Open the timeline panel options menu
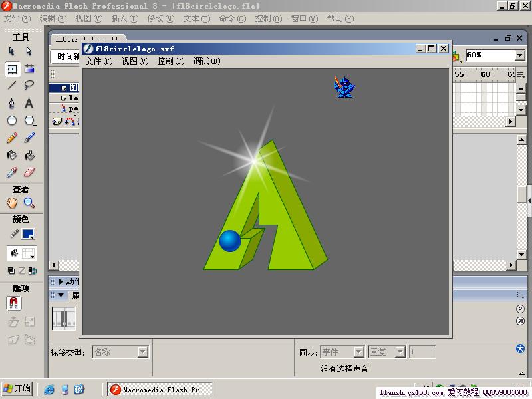532x399 pixels. tap(521, 74)
